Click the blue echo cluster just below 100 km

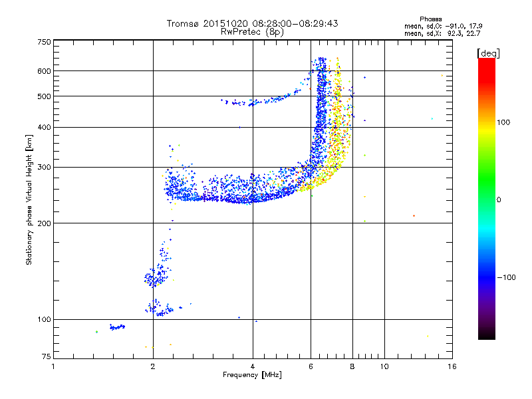(117, 327)
